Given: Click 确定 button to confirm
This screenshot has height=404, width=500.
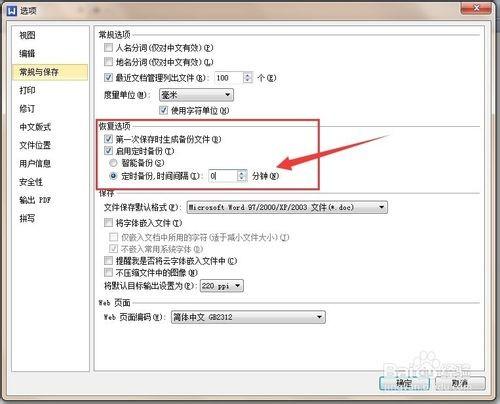Looking at the screenshot, I should [x=404, y=383].
